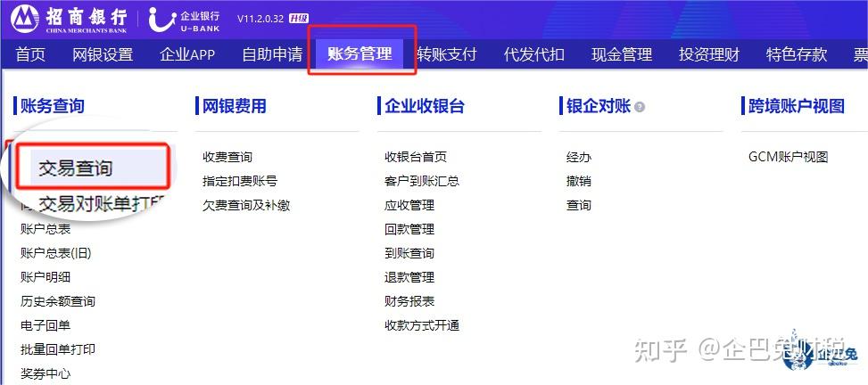This screenshot has height=385, width=868.
Task: Click the V11.2.0.32 version text
Action: 260,19
